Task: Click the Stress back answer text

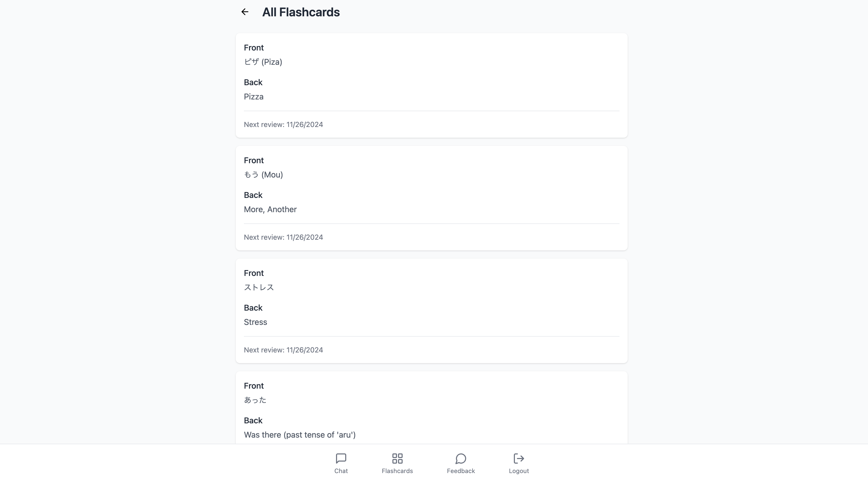Action: (255, 322)
